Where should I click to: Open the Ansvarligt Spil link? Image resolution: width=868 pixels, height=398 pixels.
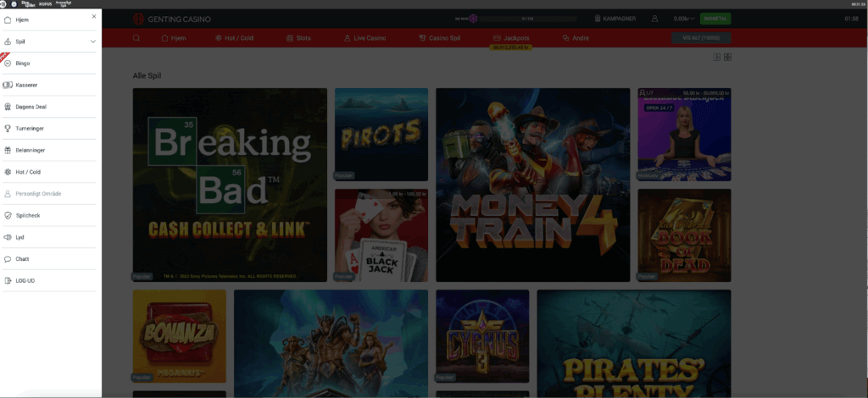coord(64,4)
